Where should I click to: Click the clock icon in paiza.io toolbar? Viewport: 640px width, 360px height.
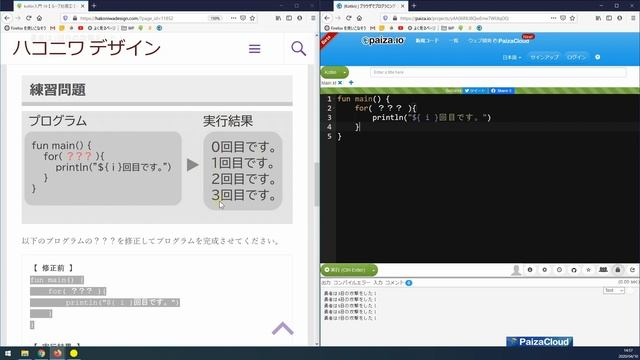[559, 270]
